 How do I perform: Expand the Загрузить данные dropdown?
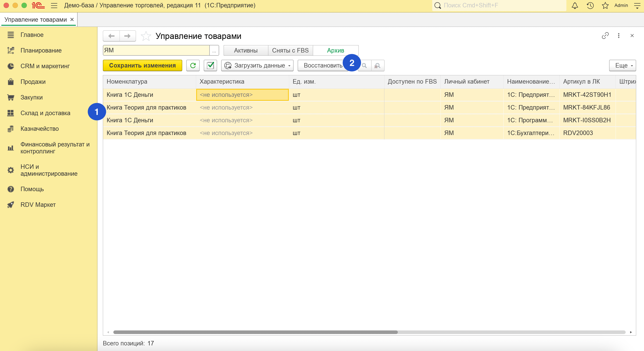point(257,66)
